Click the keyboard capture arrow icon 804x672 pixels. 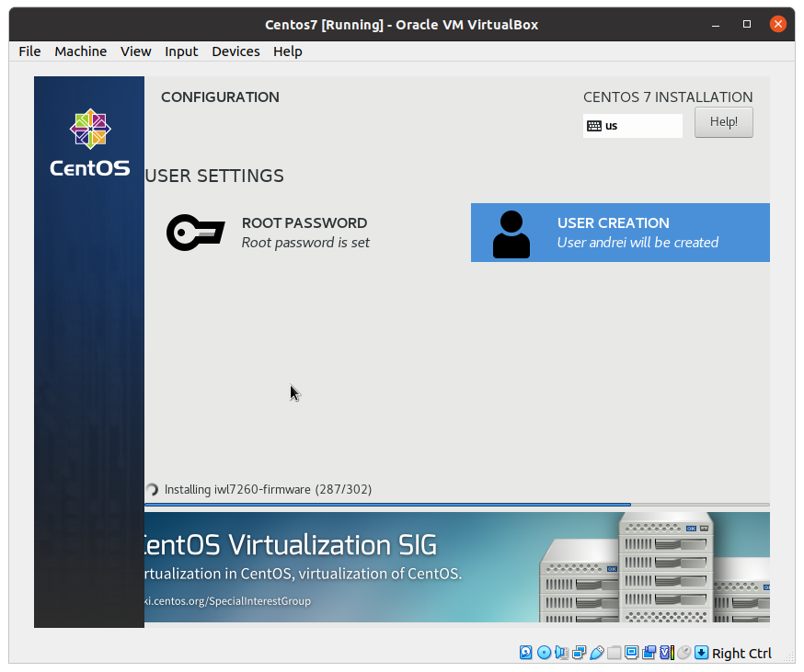[x=702, y=653]
